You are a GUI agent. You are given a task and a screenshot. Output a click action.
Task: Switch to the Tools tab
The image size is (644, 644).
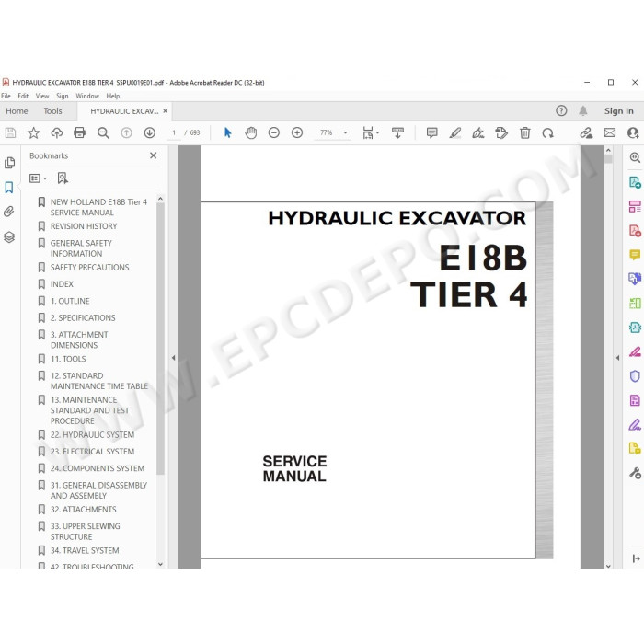52,111
